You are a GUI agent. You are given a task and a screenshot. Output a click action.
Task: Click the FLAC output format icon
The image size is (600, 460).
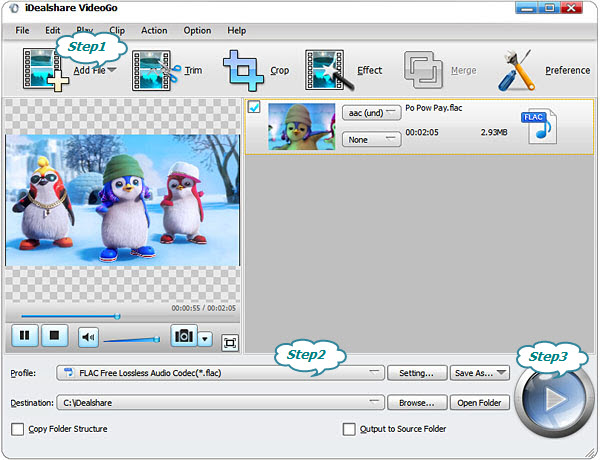click(539, 126)
